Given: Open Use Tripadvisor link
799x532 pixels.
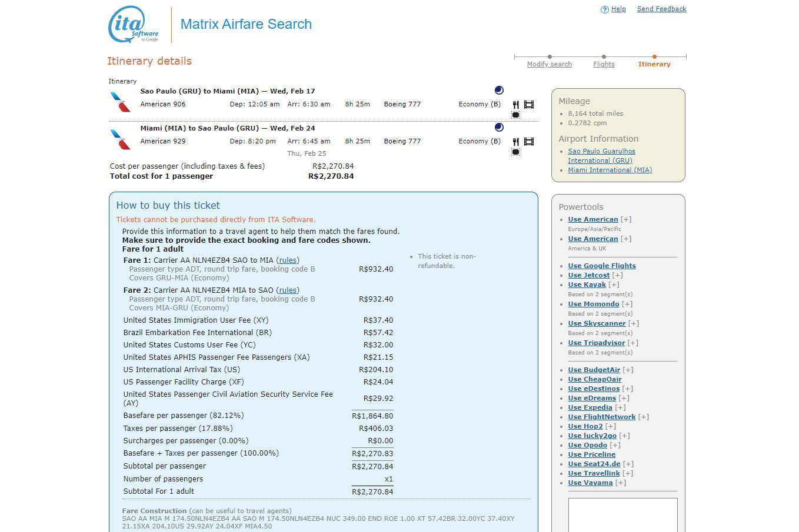Looking at the screenshot, I should point(597,343).
